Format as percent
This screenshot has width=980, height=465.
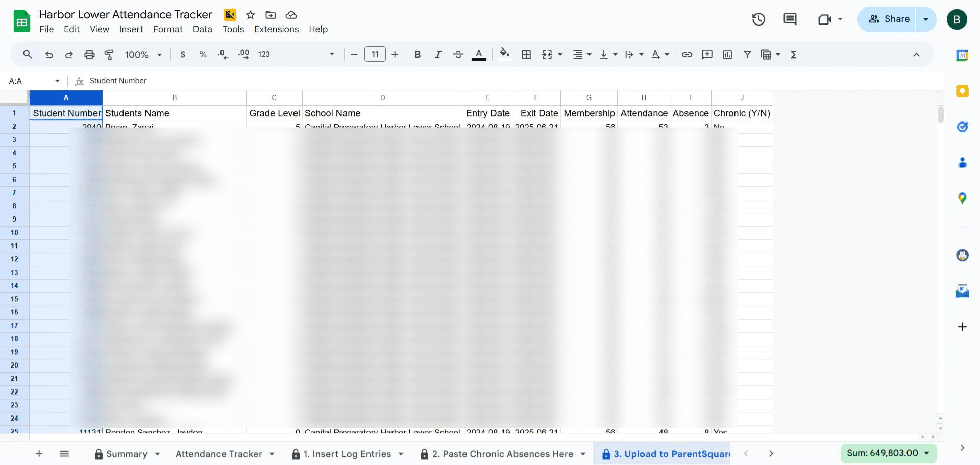(203, 54)
